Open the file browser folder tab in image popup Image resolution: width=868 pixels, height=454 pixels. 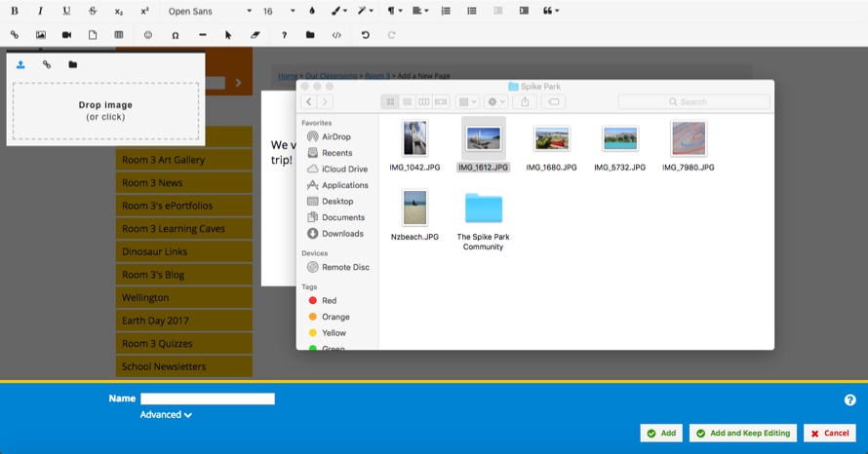73,65
